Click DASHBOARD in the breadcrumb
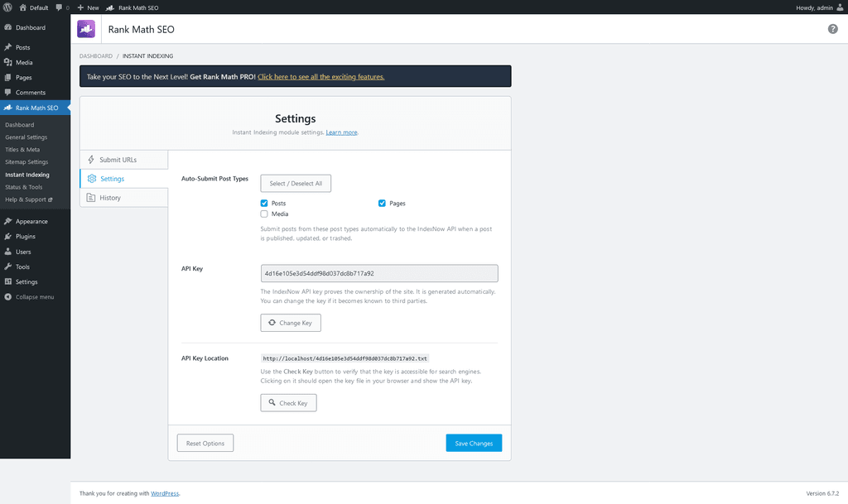This screenshot has width=848, height=504. (x=96, y=56)
